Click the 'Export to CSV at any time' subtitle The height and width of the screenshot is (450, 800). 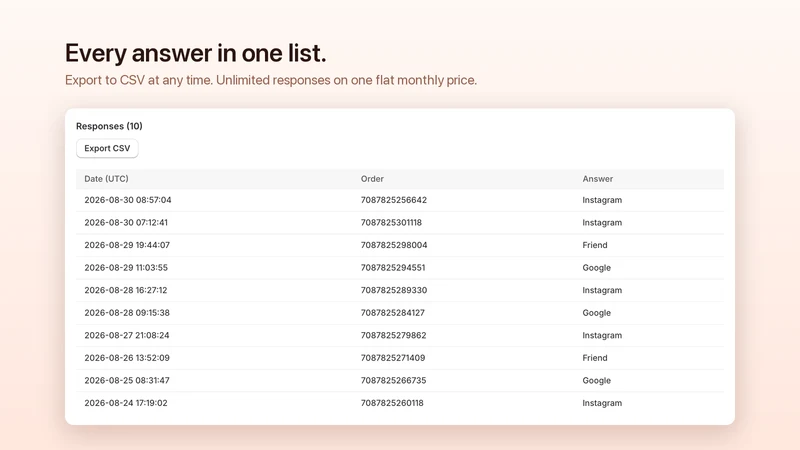(x=271, y=81)
